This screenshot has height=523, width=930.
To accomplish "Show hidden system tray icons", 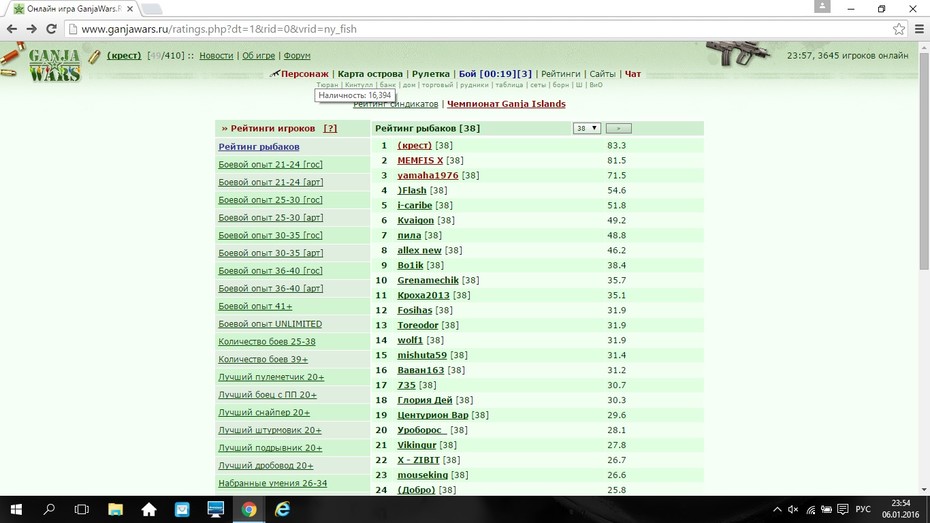I will click(777, 509).
